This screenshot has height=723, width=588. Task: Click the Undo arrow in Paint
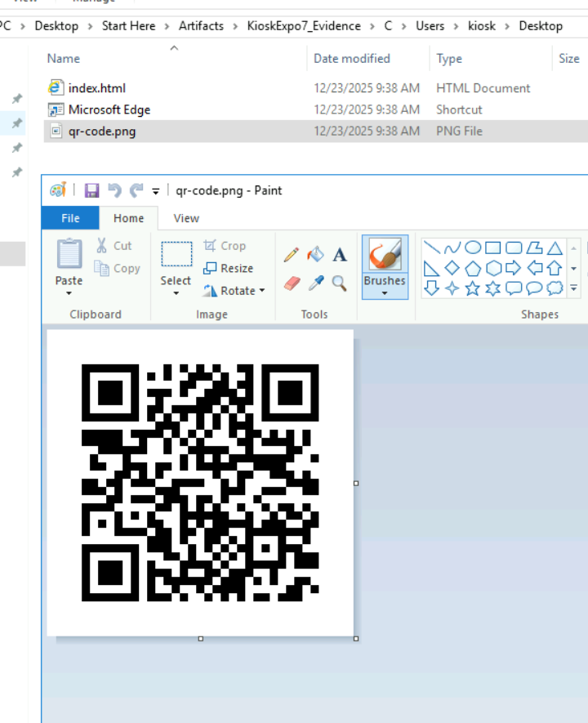(114, 190)
